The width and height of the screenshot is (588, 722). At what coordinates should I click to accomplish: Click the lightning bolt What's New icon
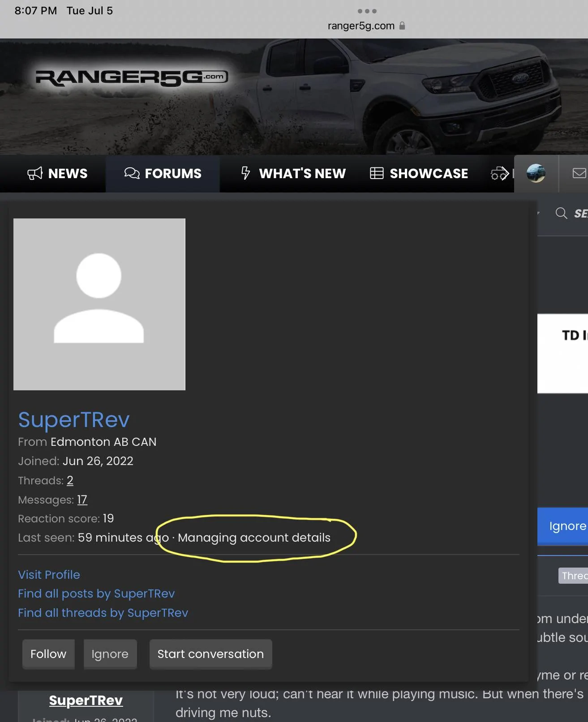click(245, 173)
